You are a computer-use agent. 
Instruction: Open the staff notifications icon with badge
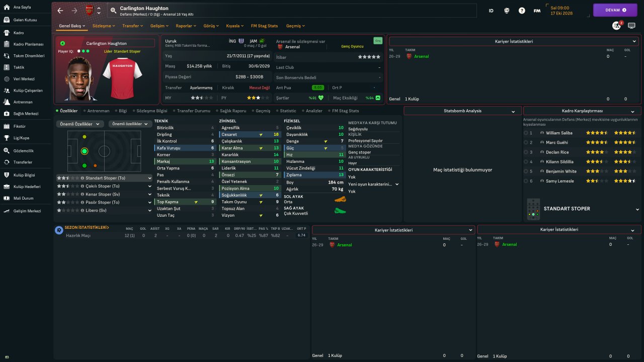click(616, 26)
